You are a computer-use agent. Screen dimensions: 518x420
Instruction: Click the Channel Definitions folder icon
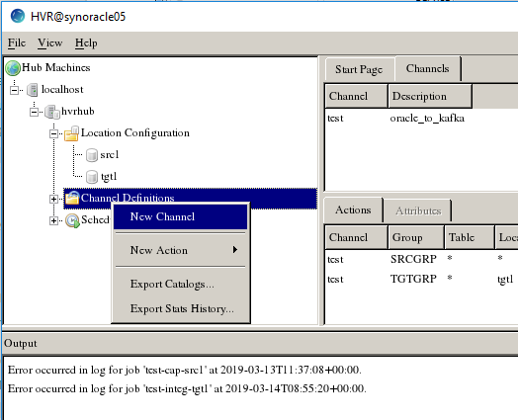(x=72, y=198)
